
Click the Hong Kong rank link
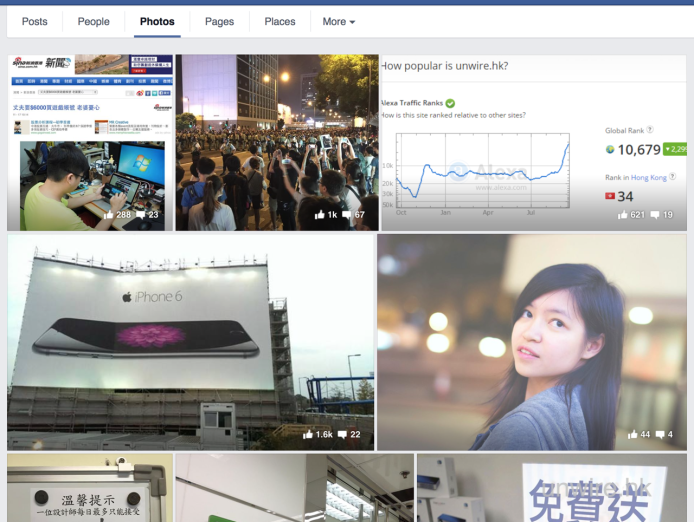(x=648, y=177)
